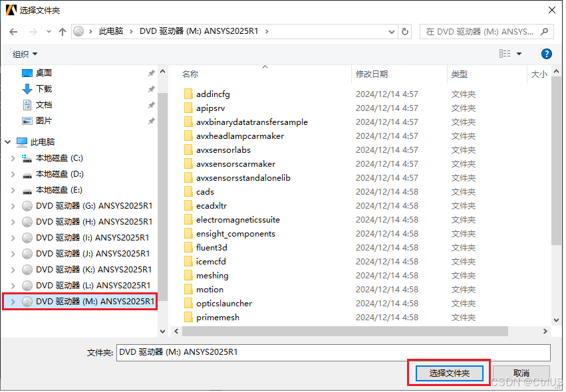Select the electromagneticssuite folder icon
566x392 pixels.
click(x=188, y=220)
